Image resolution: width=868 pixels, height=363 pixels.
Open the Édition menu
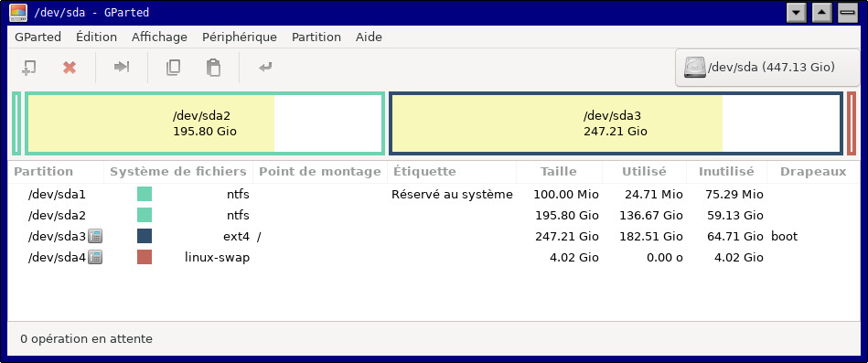96,37
